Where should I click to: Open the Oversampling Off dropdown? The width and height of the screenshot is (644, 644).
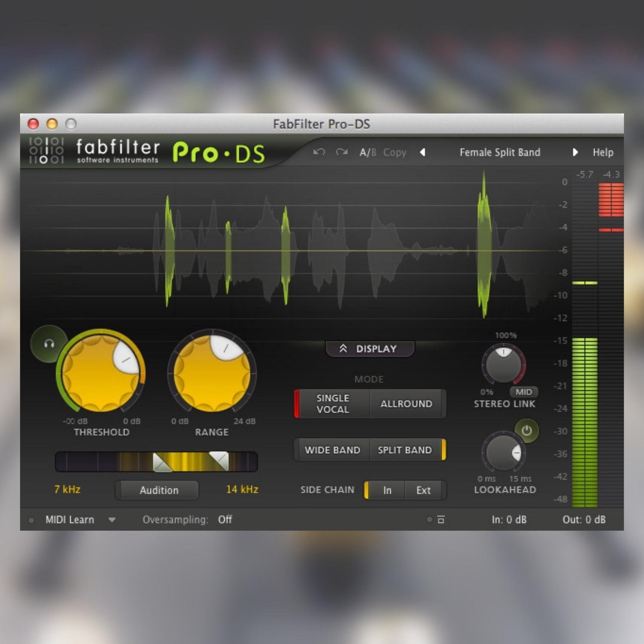point(225,520)
